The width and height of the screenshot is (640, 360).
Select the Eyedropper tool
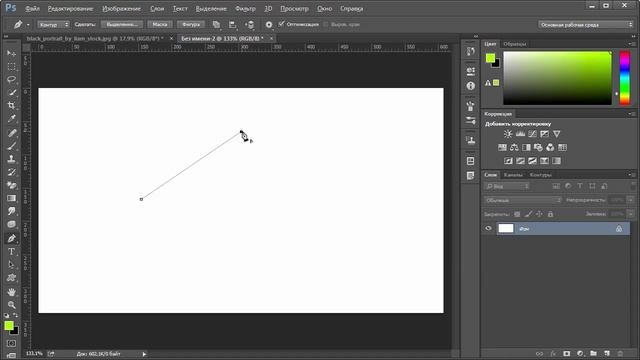click(11, 118)
